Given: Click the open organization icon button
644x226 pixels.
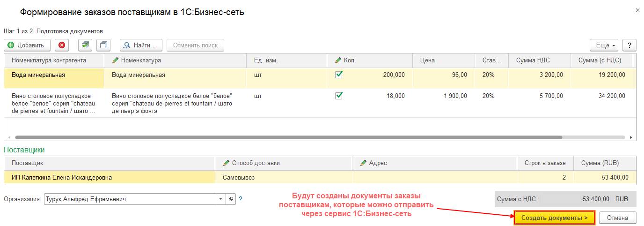Looking at the screenshot, I should (231, 199).
